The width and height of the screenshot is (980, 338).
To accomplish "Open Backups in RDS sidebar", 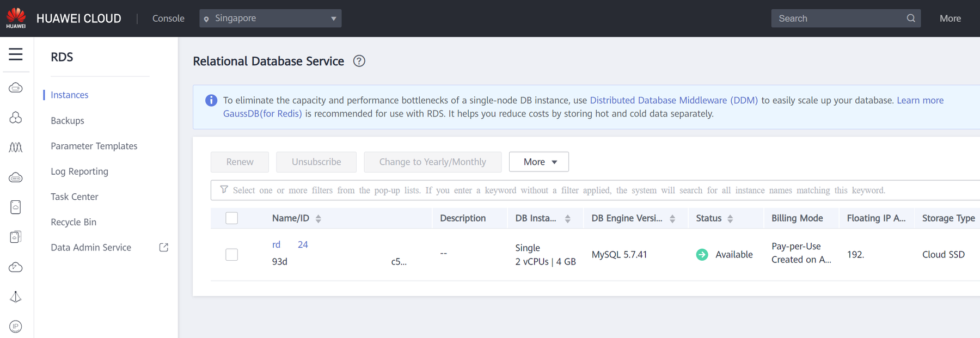I will (x=68, y=120).
